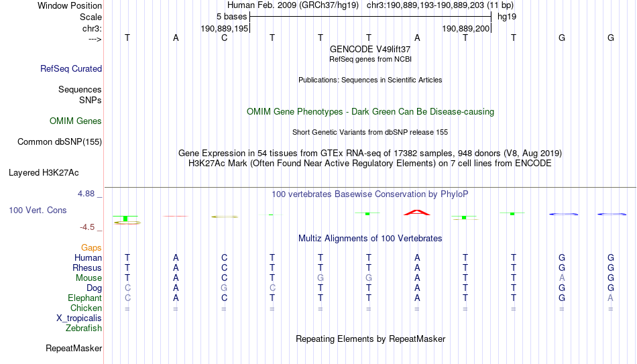Click the red A logo in PhyloP track
Screen dimensions: 637x364
click(x=417, y=213)
